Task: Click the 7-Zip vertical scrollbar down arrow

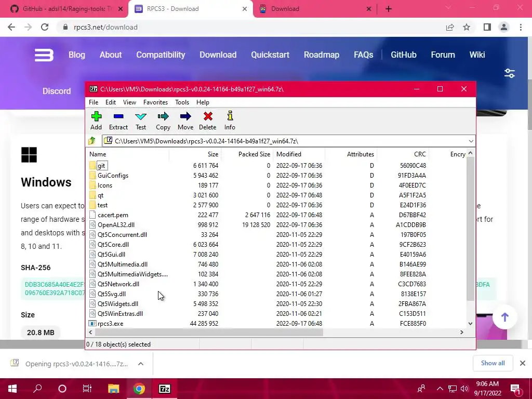Action: pos(470,324)
